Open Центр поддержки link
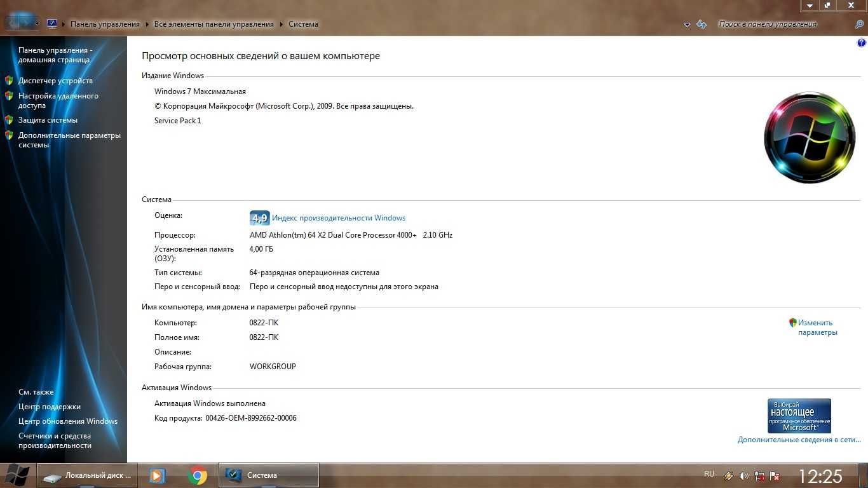 coord(50,407)
